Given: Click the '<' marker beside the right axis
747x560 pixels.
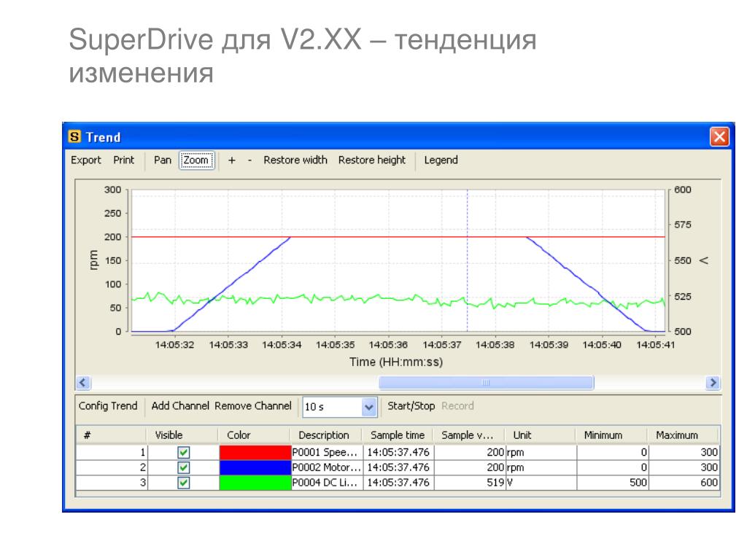Looking at the screenshot, I should point(704,260).
